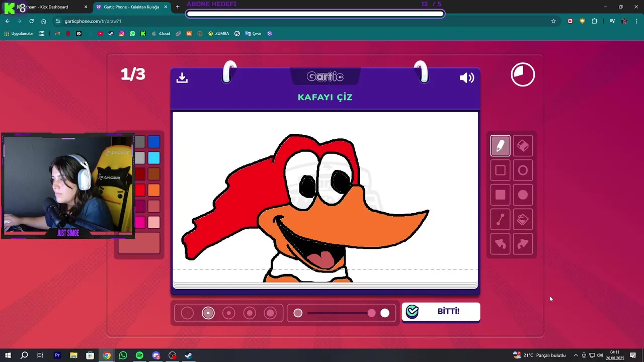Viewport: 644px width, 362px height.
Task: Open the weather widget showing 21°C
Action: click(x=539, y=355)
